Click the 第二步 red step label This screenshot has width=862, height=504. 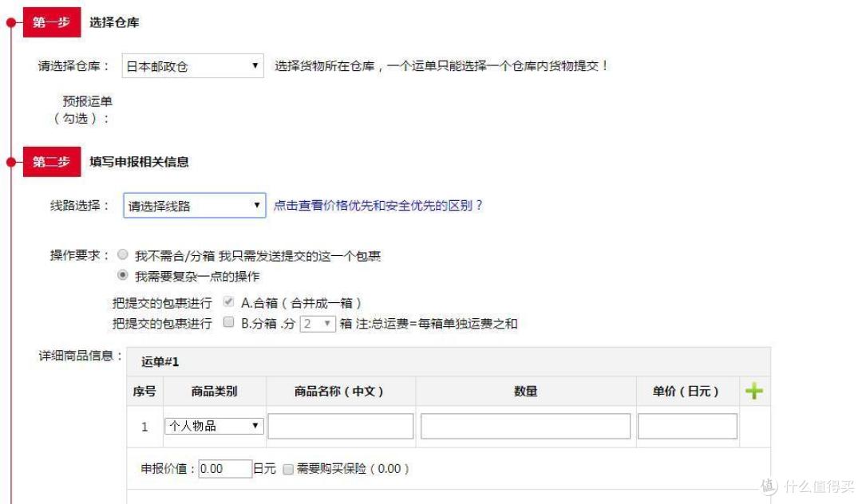coord(52,162)
